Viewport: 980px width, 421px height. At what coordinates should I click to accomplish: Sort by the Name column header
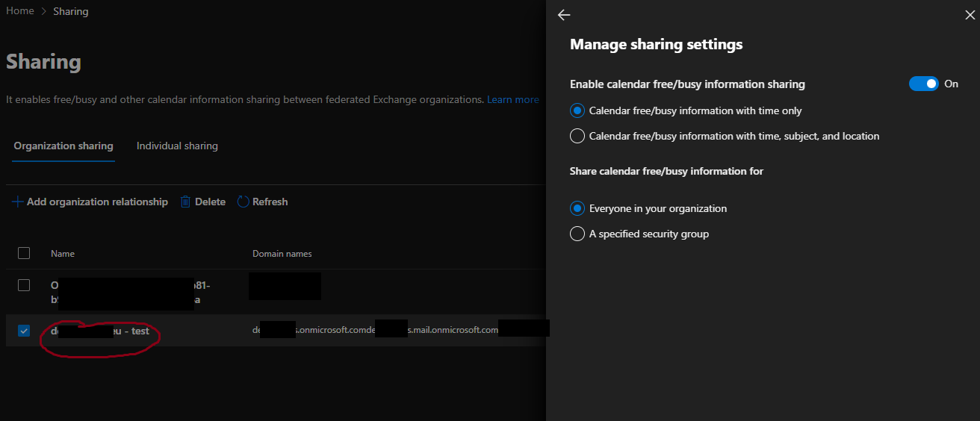pyautogui.click(x=63, y=254)
